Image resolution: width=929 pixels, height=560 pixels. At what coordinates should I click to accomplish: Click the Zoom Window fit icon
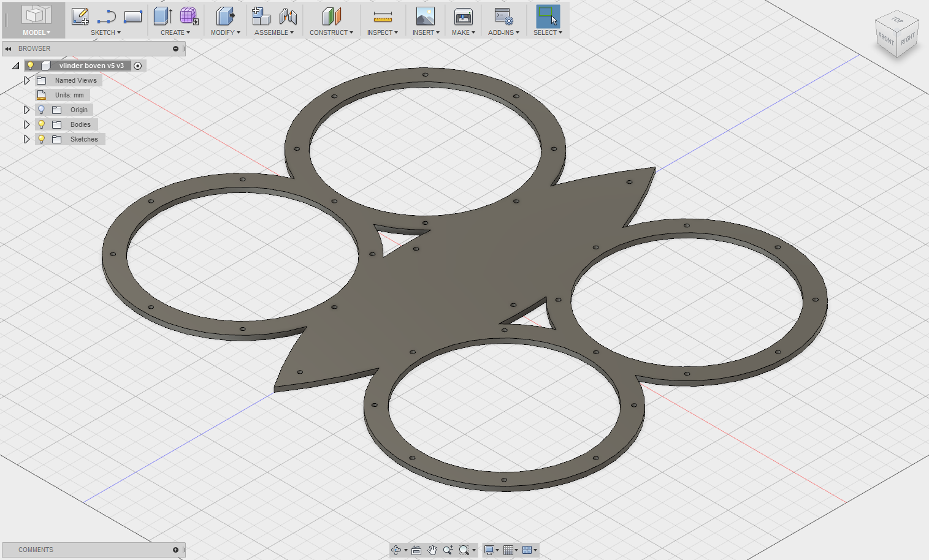pos(464,550)
